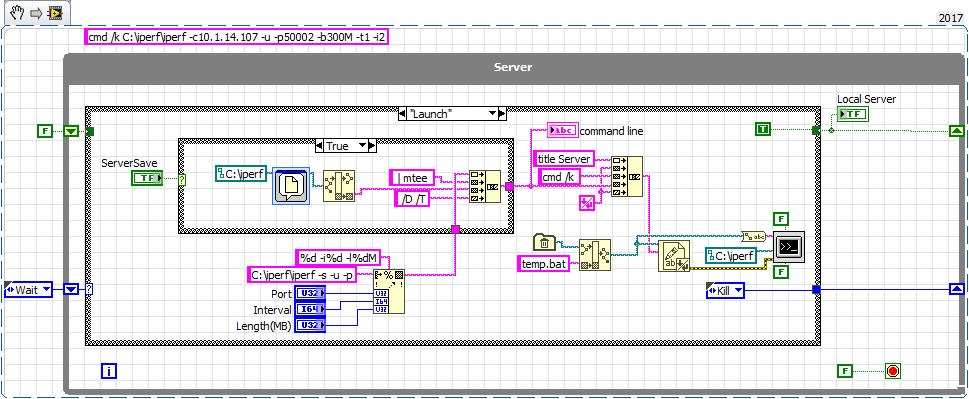969x399 pixels.
Task: Open the Wait enum constant dropdown
Action: pos(45,289)
